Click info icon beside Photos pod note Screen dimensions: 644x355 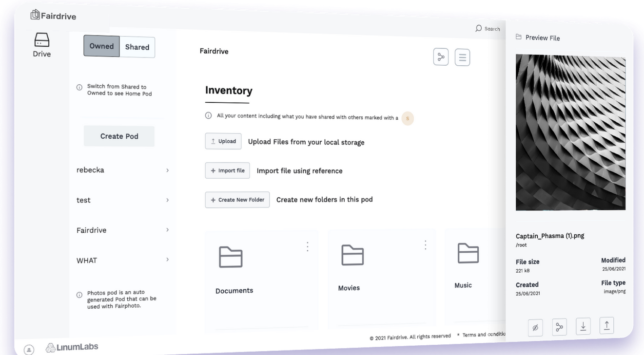click(79, 295)
